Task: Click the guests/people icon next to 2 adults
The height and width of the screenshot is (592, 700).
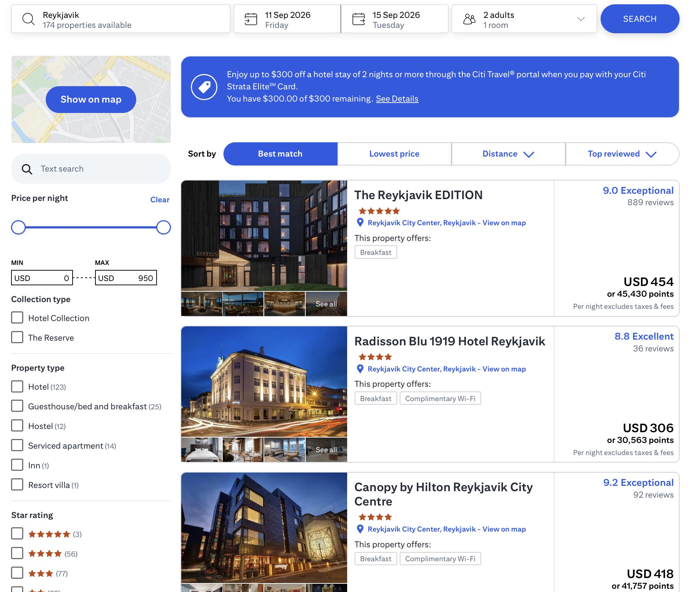Action: point(469,19)
